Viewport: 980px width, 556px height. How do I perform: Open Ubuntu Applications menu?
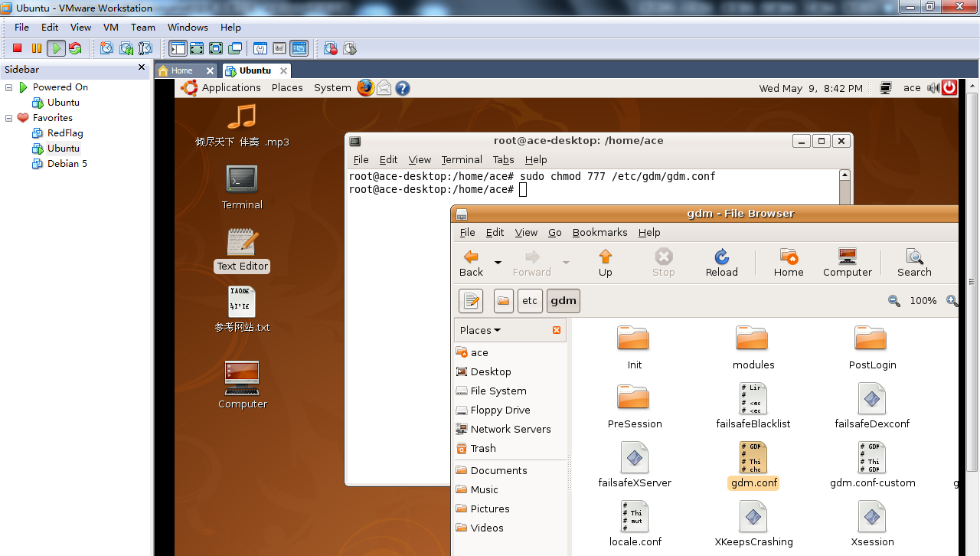(231, 87)
